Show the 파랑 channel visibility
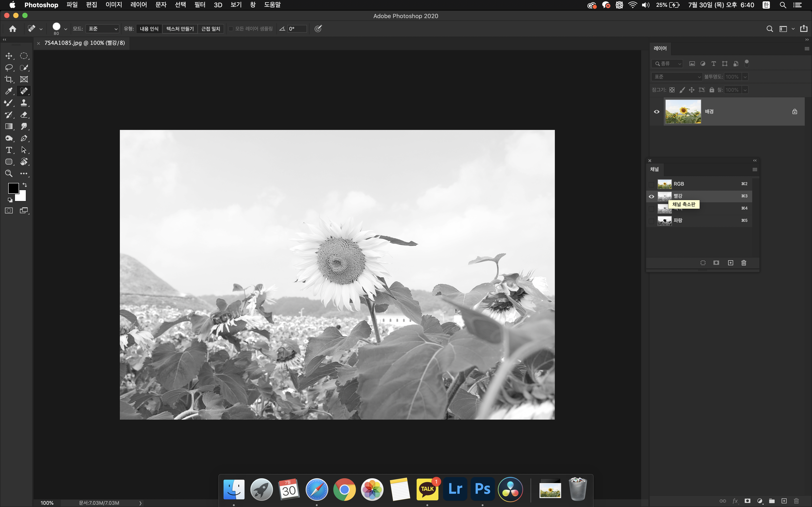The image size is (812, 507). pyautogui.click(x=651, y=221)
